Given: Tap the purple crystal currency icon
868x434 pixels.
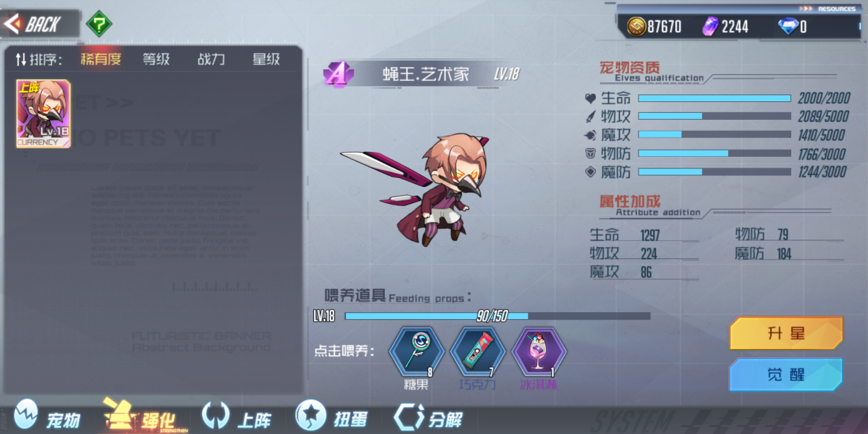Looking at the screenshot, I should pos(711,27).
